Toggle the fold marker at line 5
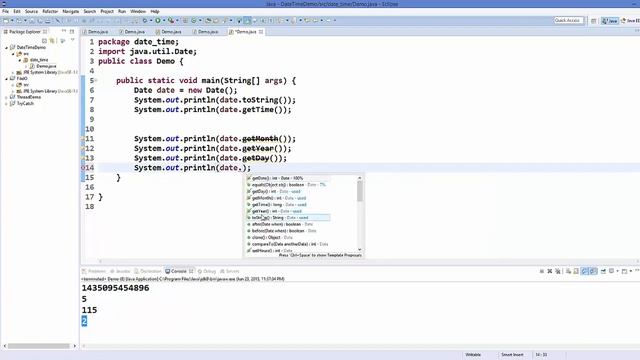Viewport: 640px width, 360px height. [96, 80]
